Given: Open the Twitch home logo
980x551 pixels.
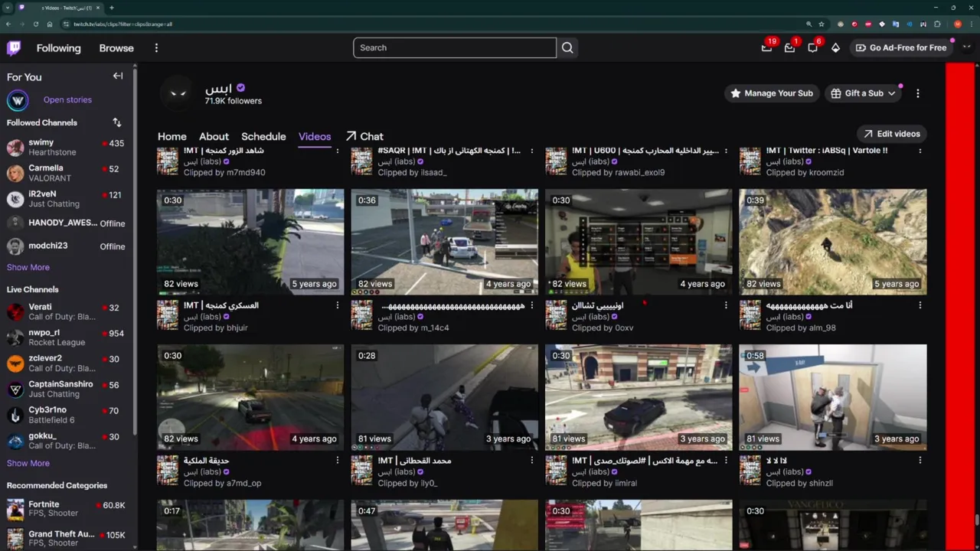Looking at the screenshot, I should 14,48.
